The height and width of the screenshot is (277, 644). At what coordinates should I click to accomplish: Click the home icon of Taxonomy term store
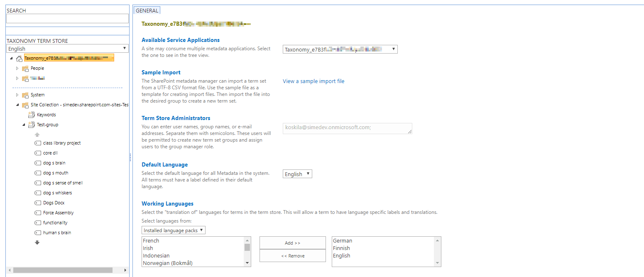19,59
